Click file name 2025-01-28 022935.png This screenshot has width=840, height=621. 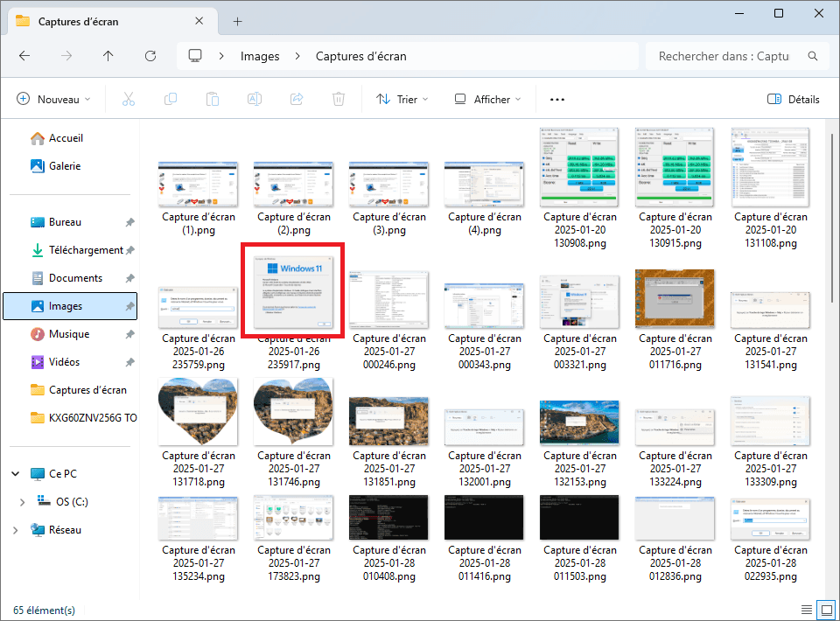pos(770,563)
